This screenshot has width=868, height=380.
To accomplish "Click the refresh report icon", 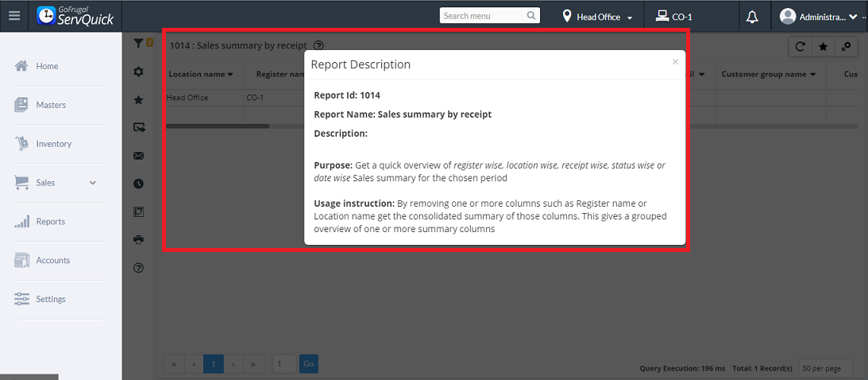I will click(x=800, y=47).
